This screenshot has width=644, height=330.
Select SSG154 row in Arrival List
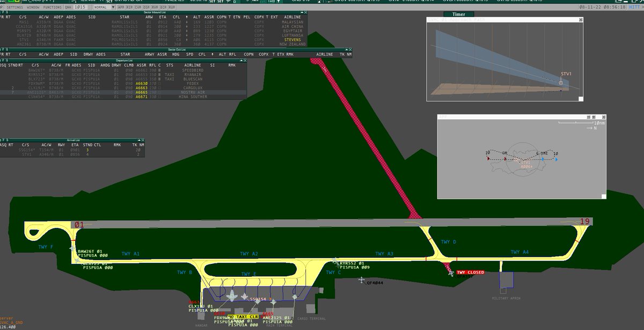[x=72, y=150]
